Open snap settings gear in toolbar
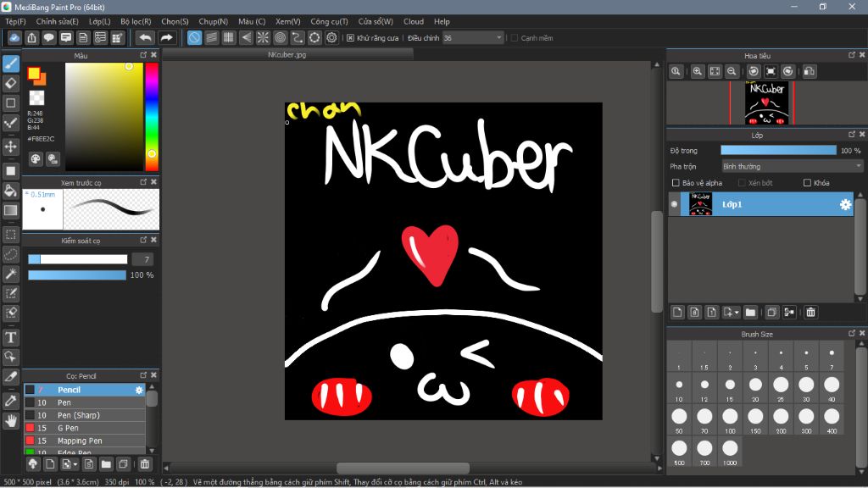 (331, 37)
